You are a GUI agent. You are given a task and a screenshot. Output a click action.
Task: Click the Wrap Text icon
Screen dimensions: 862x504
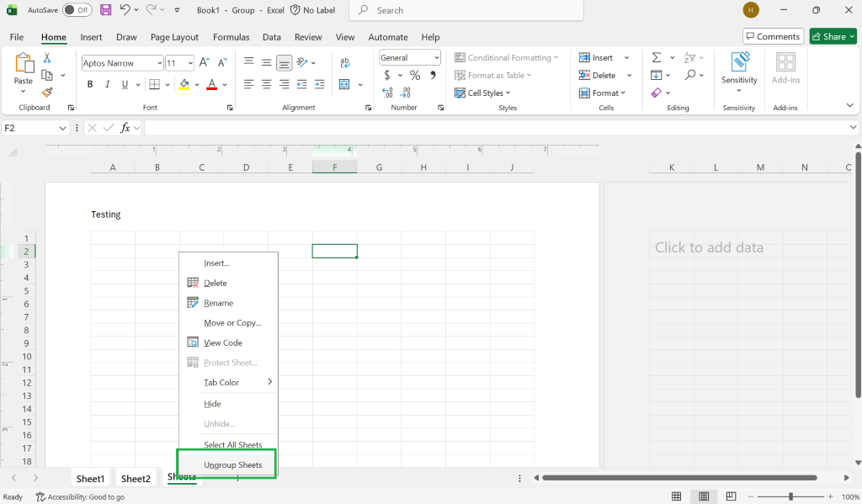pos(345,62)
